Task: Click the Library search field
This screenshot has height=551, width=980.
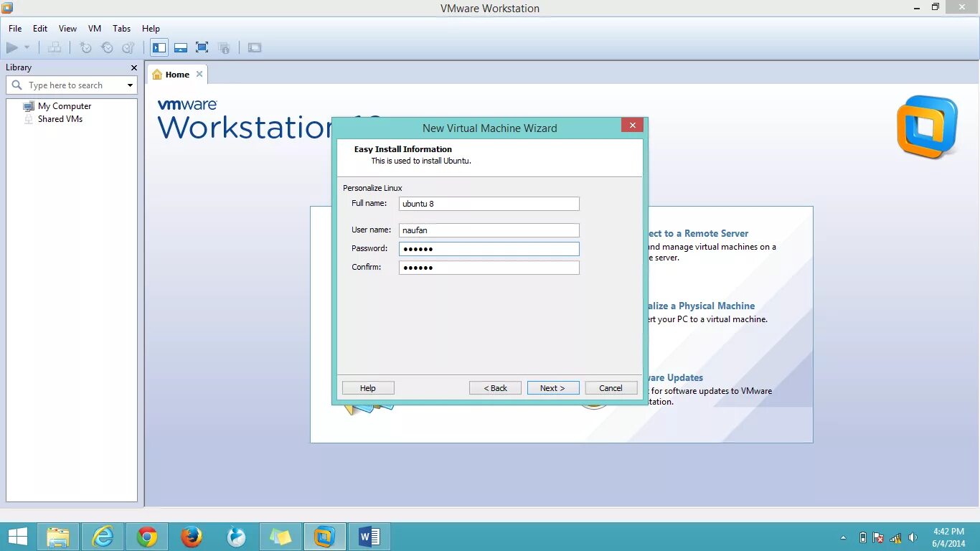Action: click(72, 85)
